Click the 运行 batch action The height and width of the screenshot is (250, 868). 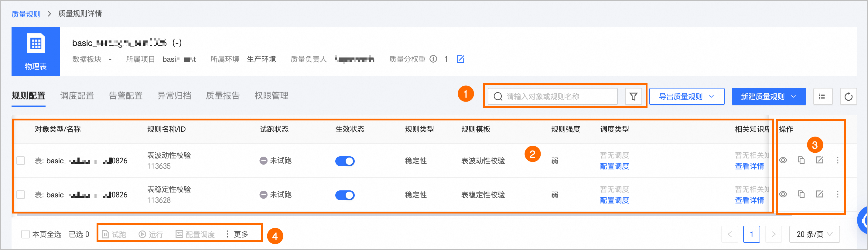point(151,234)
